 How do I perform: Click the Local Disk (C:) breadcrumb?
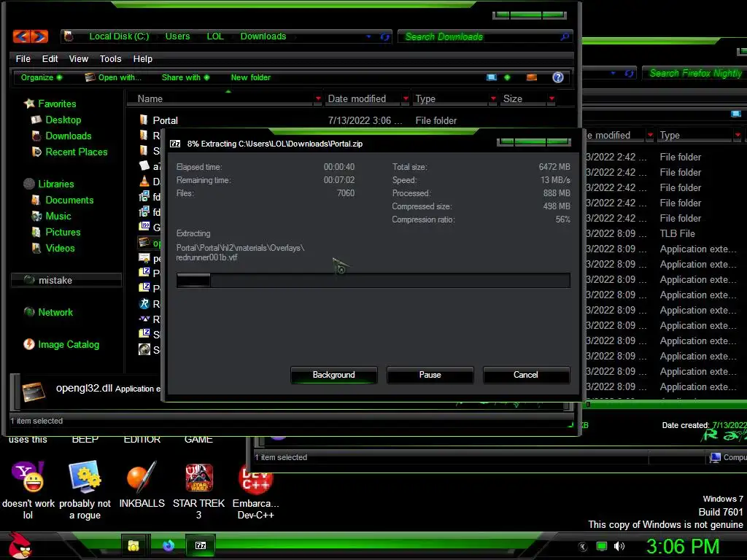pyautogui.click(x=119, y=36)
